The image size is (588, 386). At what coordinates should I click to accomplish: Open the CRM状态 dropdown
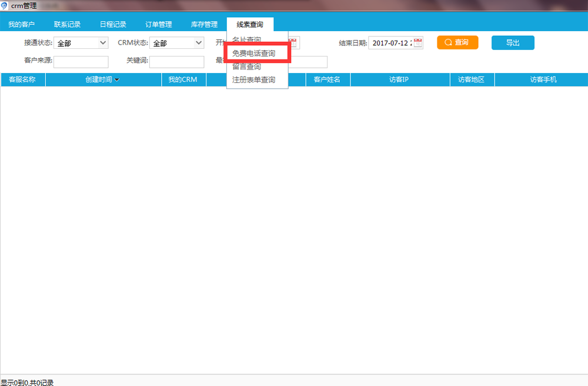tap(199, 43)
